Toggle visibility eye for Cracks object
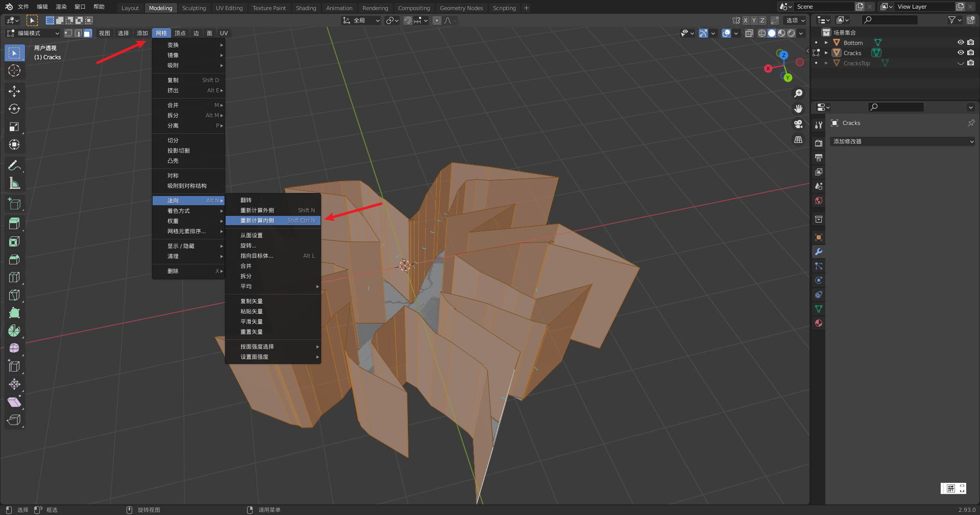Screen dimensions: 980x515 coord(961,53)
